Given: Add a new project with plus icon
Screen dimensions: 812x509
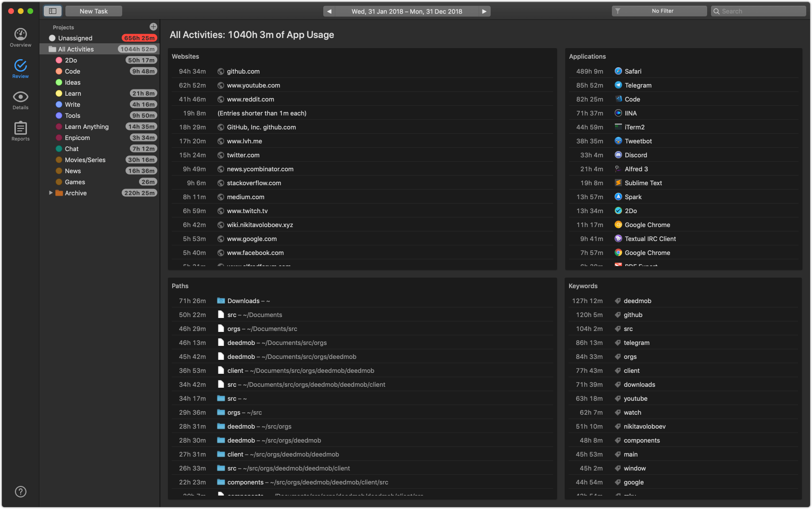Looking at the screenshot, I should [x=153, y=27].
